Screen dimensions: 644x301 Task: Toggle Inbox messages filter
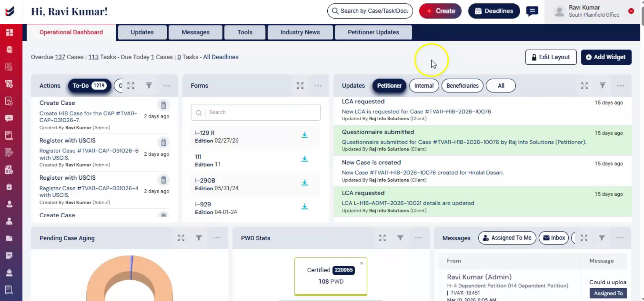pos(554,238)
